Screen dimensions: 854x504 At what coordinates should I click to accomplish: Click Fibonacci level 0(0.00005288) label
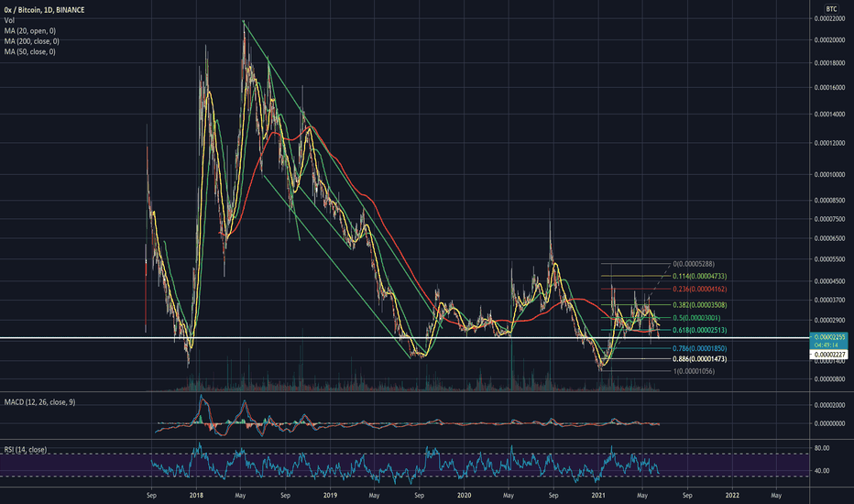pyautogui.click(x=694, y=264)
